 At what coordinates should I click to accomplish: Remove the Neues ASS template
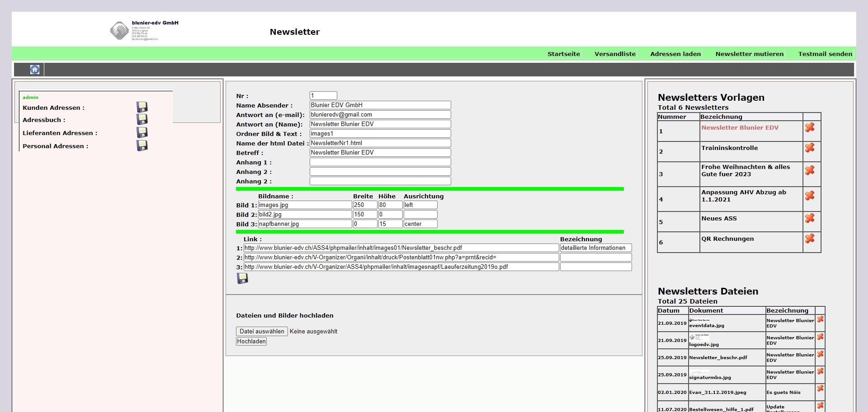[x=810, y=218]
